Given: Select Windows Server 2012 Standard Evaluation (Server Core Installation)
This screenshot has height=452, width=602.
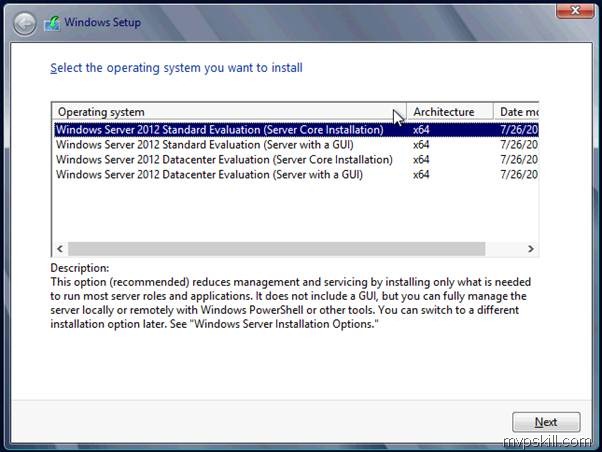Looking at the screenshot, I should (296, 130).
